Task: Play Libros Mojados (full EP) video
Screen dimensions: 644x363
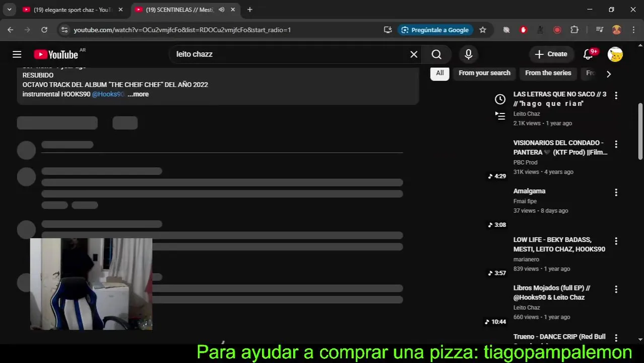Action: point(551,292)
